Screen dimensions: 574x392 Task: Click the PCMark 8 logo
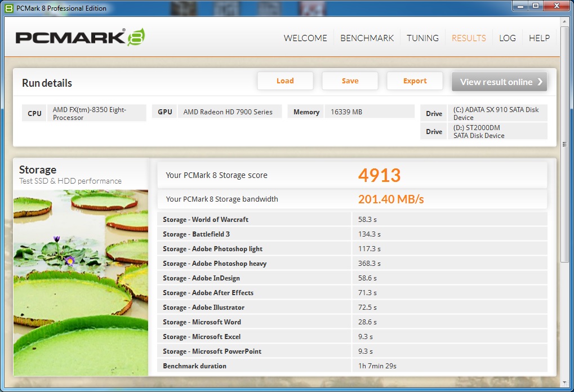pyautogui.click(x=80, y=37)
